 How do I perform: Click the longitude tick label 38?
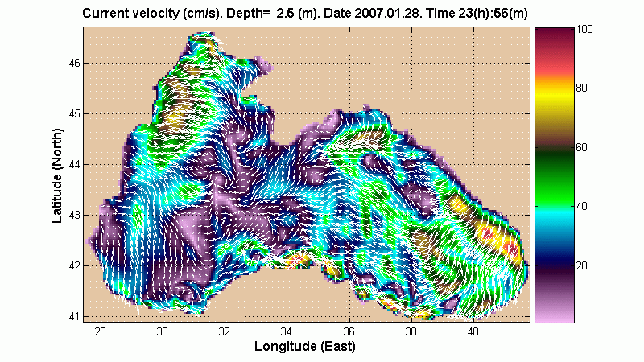(x=411, y=331)
